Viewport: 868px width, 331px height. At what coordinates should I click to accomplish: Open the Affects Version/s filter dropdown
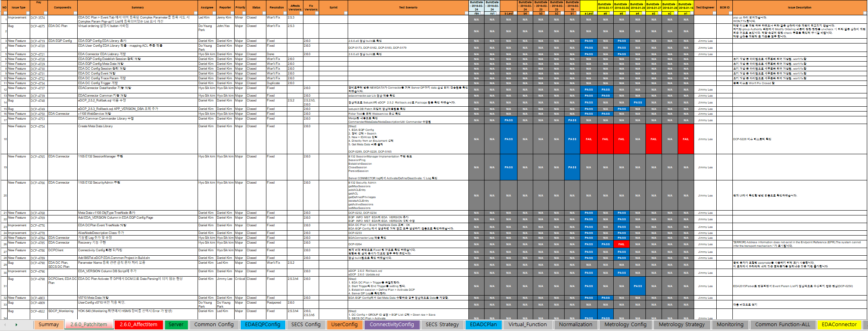click(x=301, y=13)
